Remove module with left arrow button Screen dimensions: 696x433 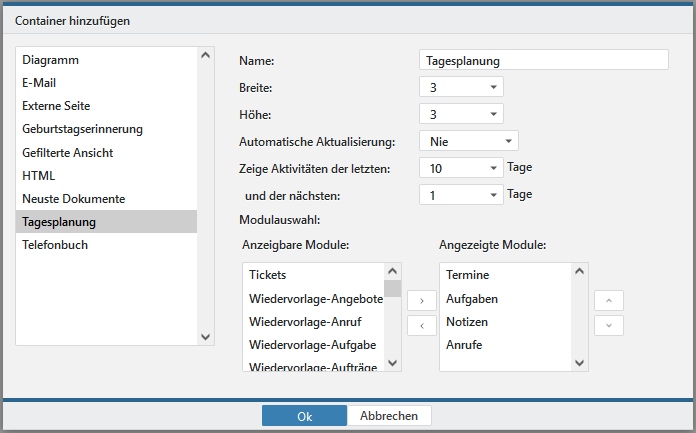[x=421, y=325]
